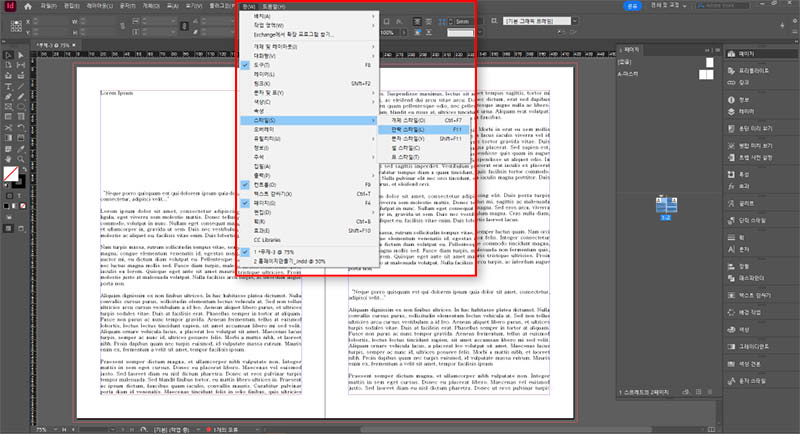
Task: Open the 파일(F) menu in the menu bar
Action: [x=48, y=6]
